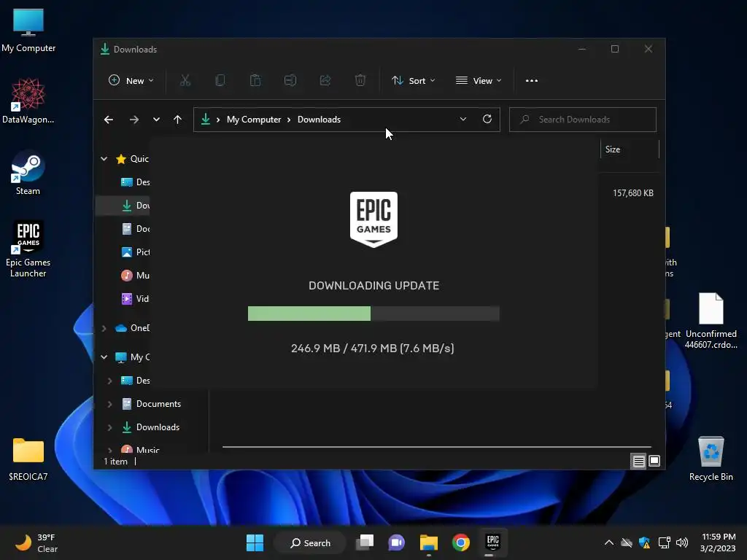
Task: Expand the address bar history dropdown
Action: click(x=463, y=119)
